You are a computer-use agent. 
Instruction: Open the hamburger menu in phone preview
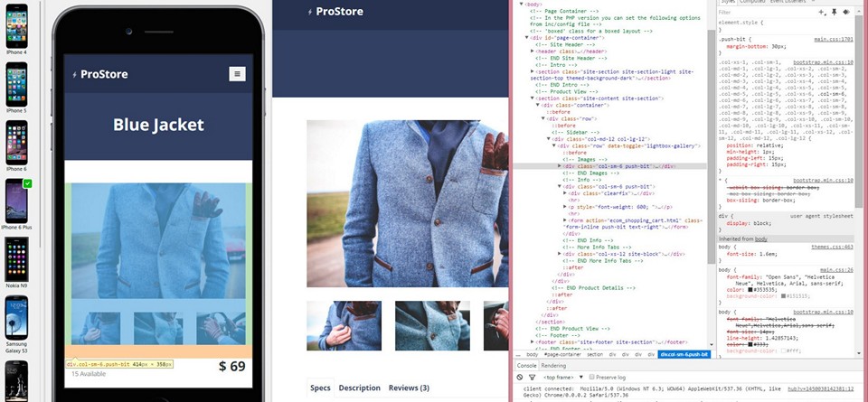click(237, 74)
